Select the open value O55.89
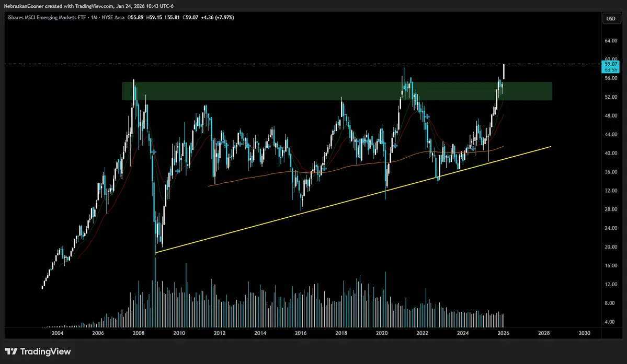The height and width of the screenshot is (364, 627). click(x=135, y=18)
